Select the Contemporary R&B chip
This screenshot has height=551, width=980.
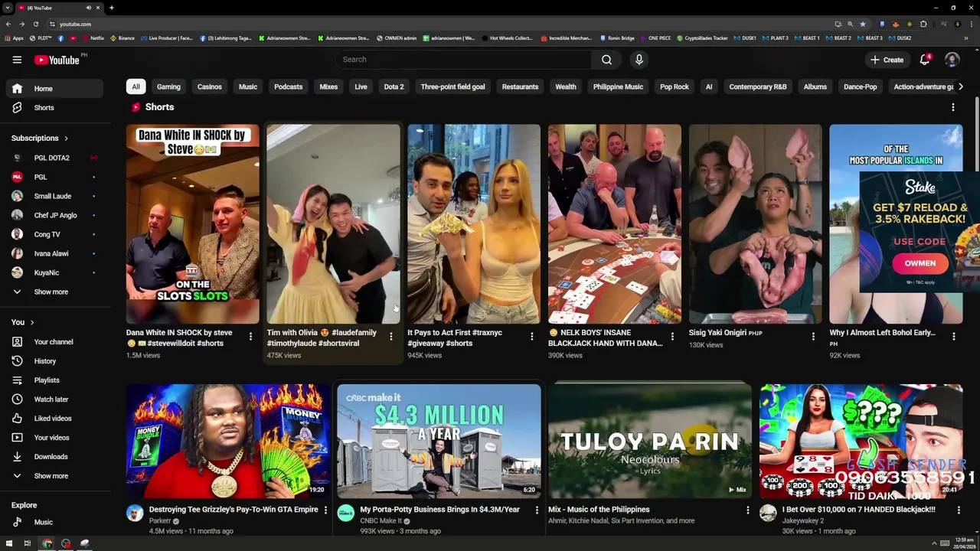click(x=758, y=86)
